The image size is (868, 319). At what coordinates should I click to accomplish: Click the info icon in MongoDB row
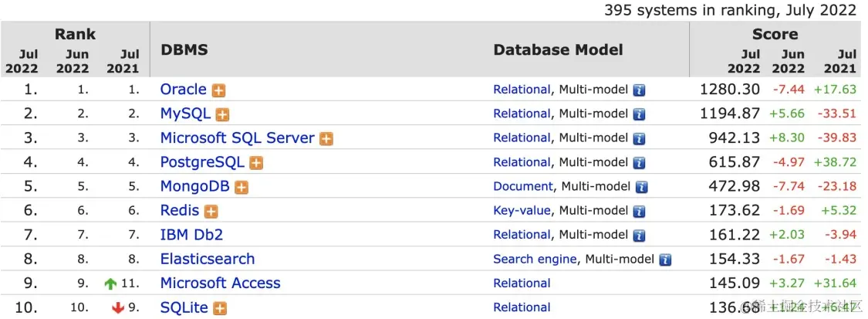coord(641,187)
